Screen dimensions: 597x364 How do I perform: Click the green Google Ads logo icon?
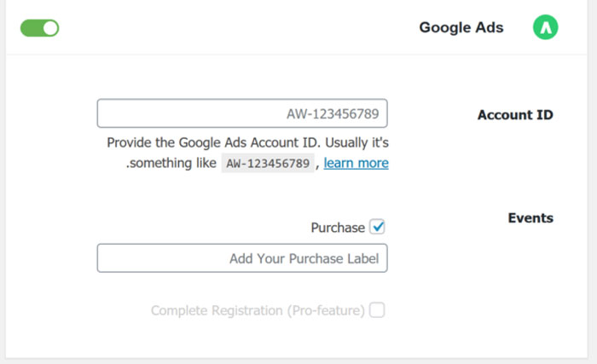(545, 27)
